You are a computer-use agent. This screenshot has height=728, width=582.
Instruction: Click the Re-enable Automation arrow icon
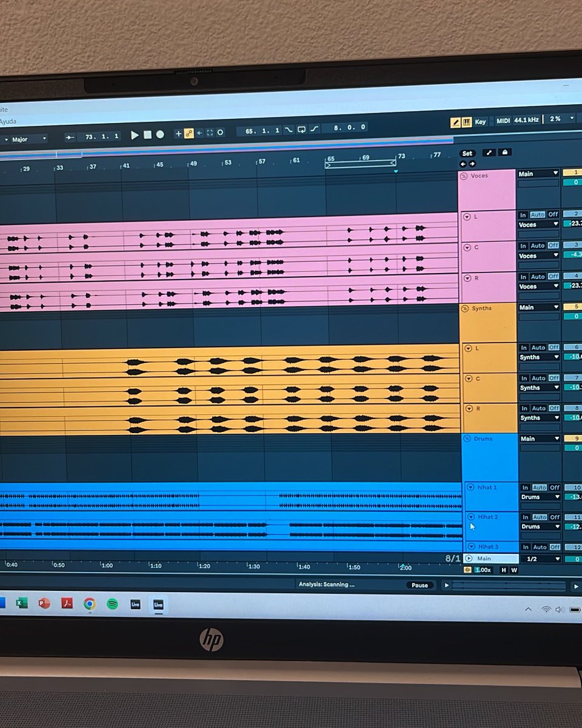199,133
